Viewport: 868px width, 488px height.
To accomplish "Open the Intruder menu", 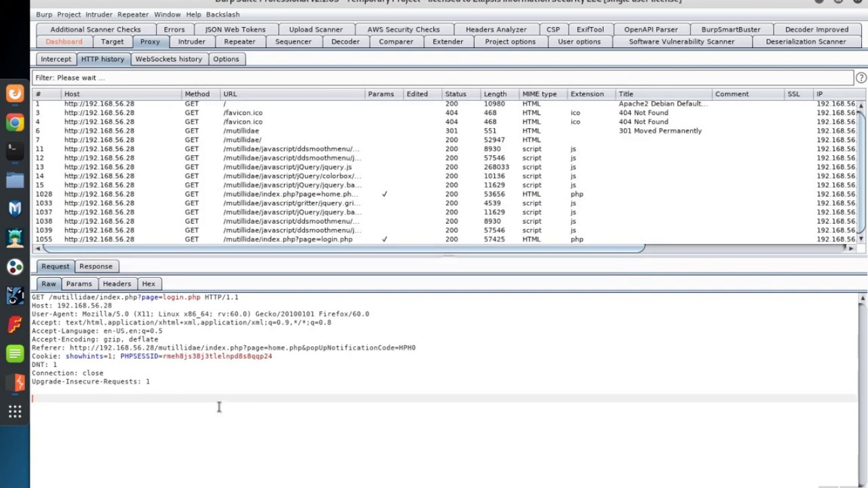I will point(99,14).
